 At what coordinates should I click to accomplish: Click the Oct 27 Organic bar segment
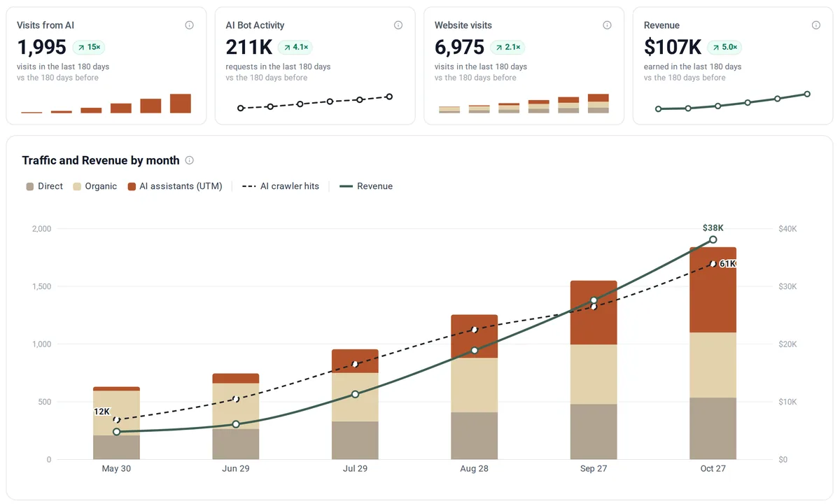pos(713,365)
